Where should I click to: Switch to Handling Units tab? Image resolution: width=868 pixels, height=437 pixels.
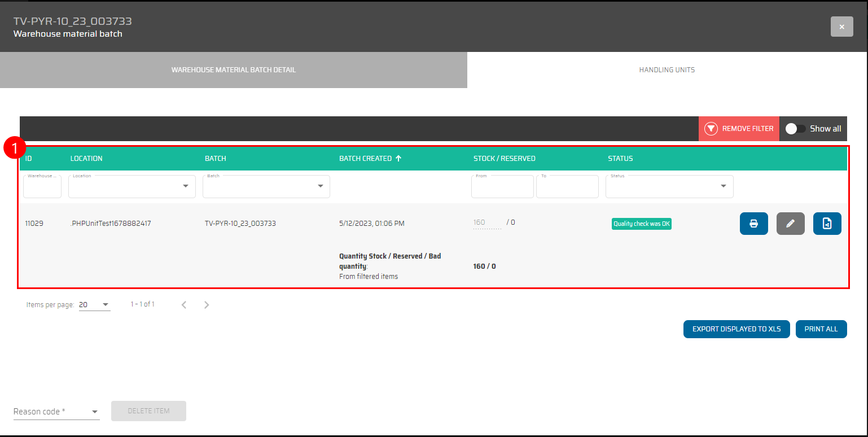click(667, 70)
